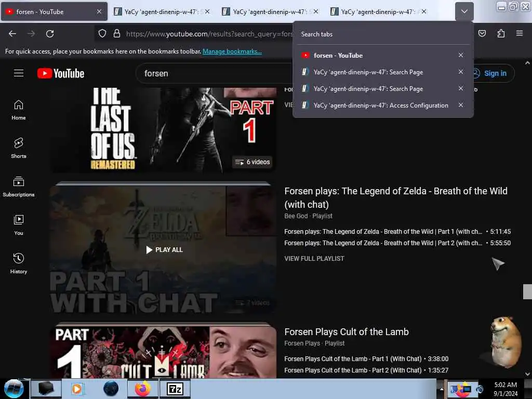Select second YaCy Search Page list entry
Viewport: 532px width, 399px height.
(377, 88)
